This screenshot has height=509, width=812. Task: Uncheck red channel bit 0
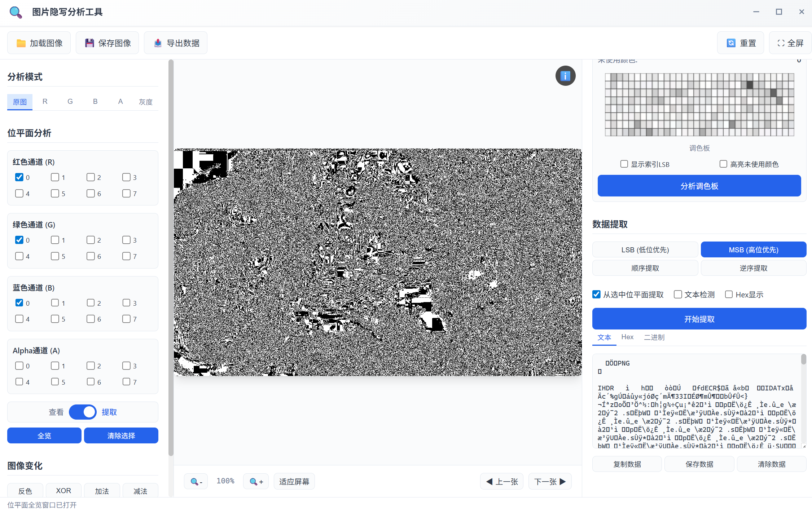[19, 177]
